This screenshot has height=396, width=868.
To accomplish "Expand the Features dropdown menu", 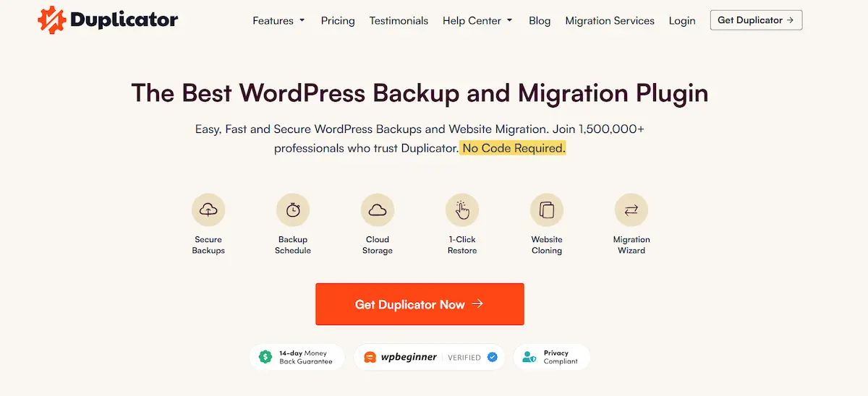I will 278,21.
